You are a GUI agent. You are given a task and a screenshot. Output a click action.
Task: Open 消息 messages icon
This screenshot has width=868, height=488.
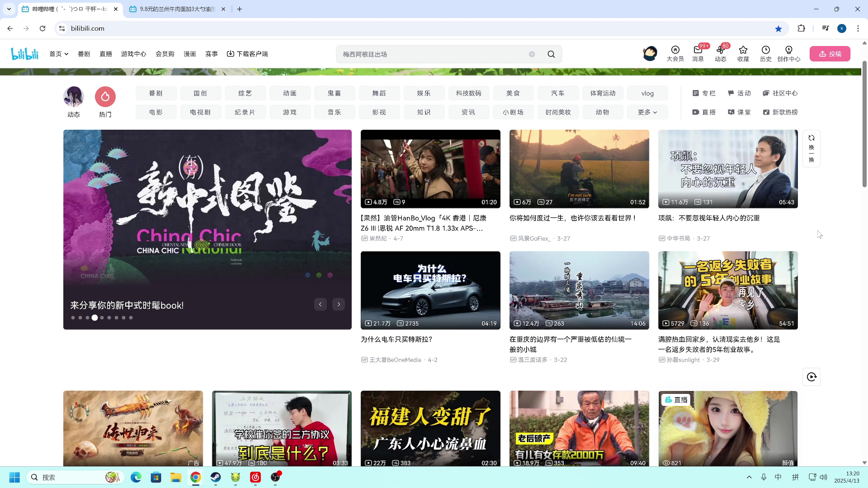pyautogui.click(x=698, y=54)
